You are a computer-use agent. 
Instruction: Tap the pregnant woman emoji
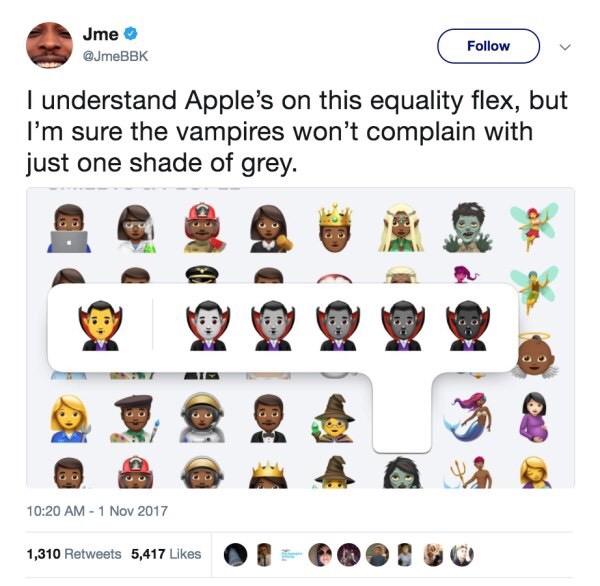click(x=535, y=417)
